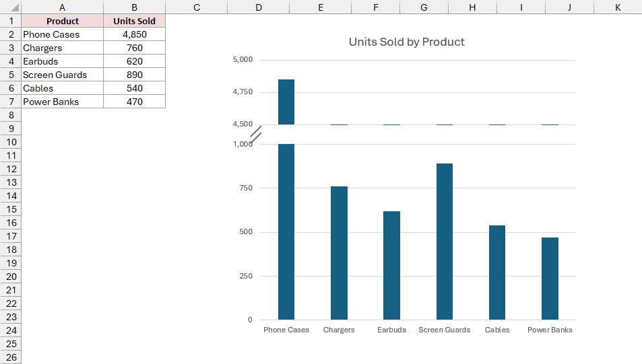Click the upper Phone Cases bar segment

coord(286,102)
